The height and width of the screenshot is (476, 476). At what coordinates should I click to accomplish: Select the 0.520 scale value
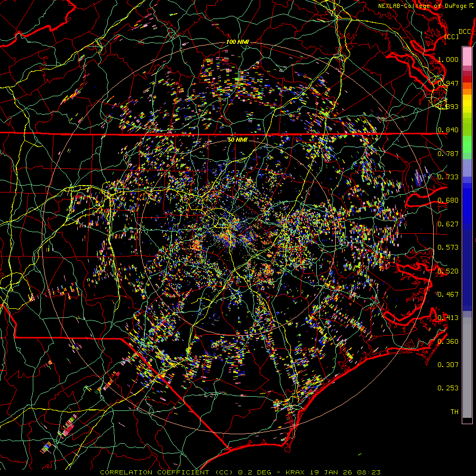[448, 271]
